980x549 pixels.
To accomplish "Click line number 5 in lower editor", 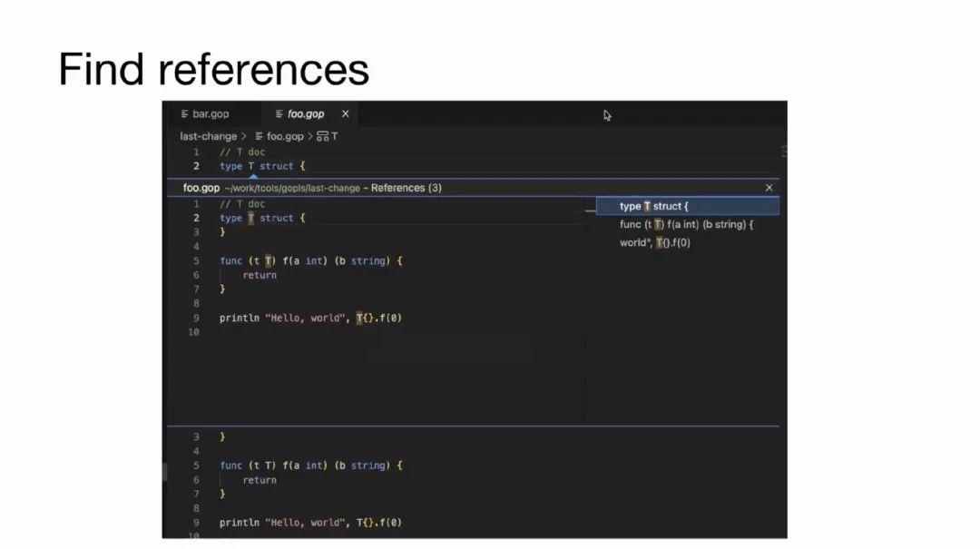I will (x=196, y=466).
